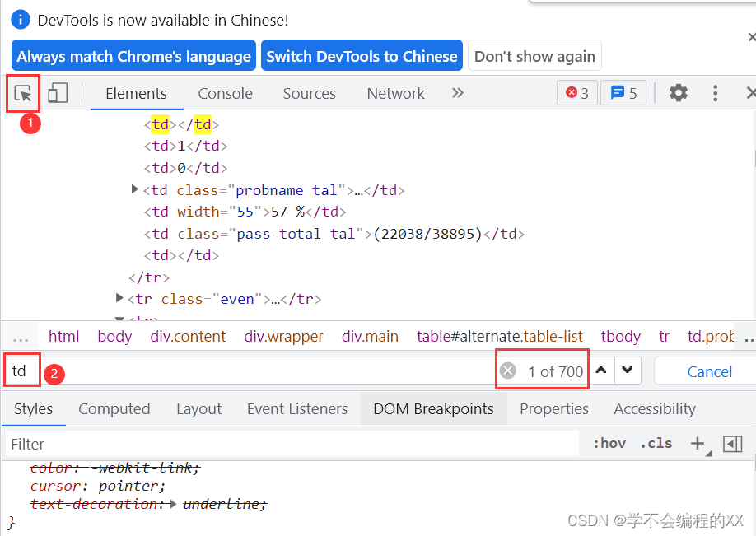The width and height of the screenshot is (756, 536).
Task: Activate the inspect element picker tool
Action: 23,93
